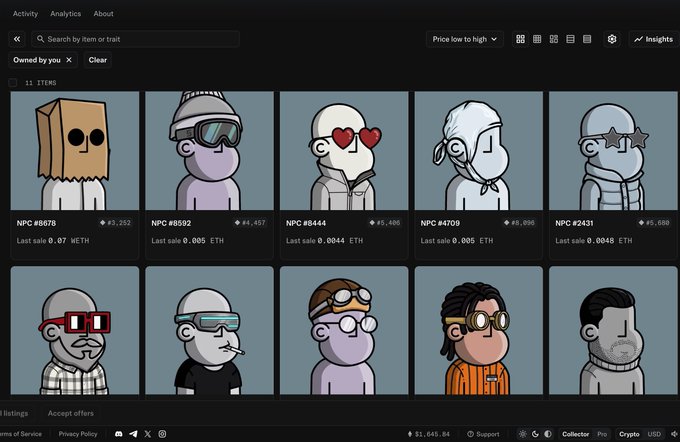680x442 pixels.
Task: Open the Analytics tab
Action: click(x=65, y=13)
